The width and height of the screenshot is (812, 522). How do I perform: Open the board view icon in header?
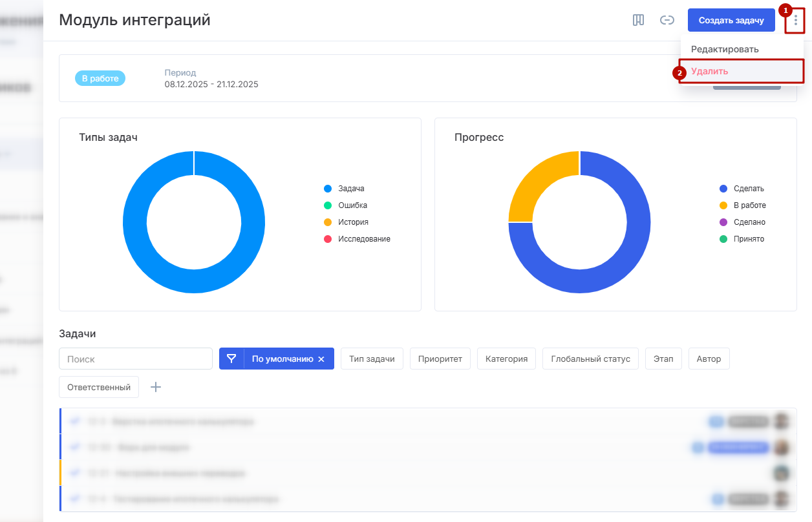638,20
